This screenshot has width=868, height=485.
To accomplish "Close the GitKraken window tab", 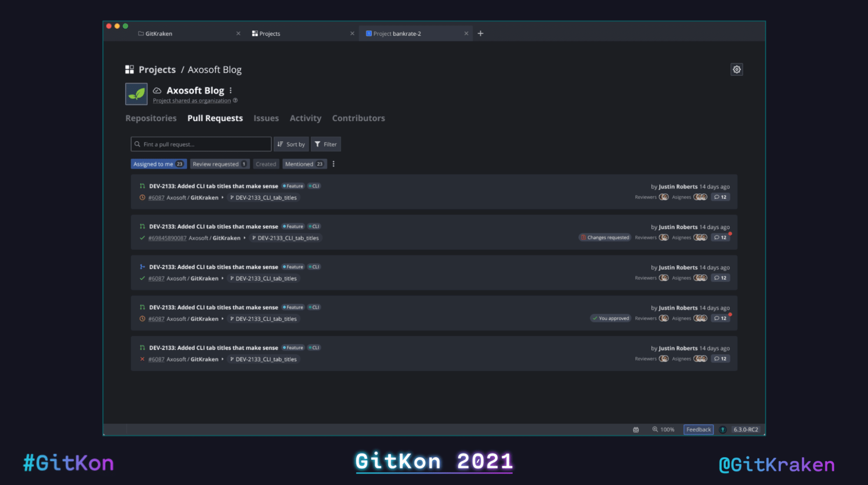I will (238, 33).
